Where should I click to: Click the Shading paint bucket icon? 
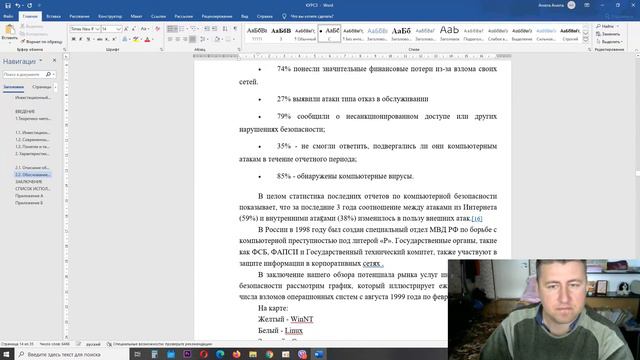tap(217, 39)
